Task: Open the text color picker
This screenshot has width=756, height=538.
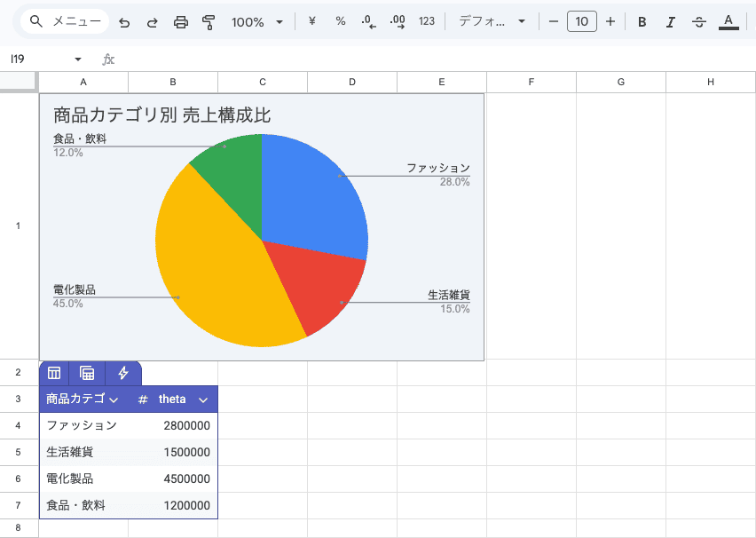Action: point(728,21)
